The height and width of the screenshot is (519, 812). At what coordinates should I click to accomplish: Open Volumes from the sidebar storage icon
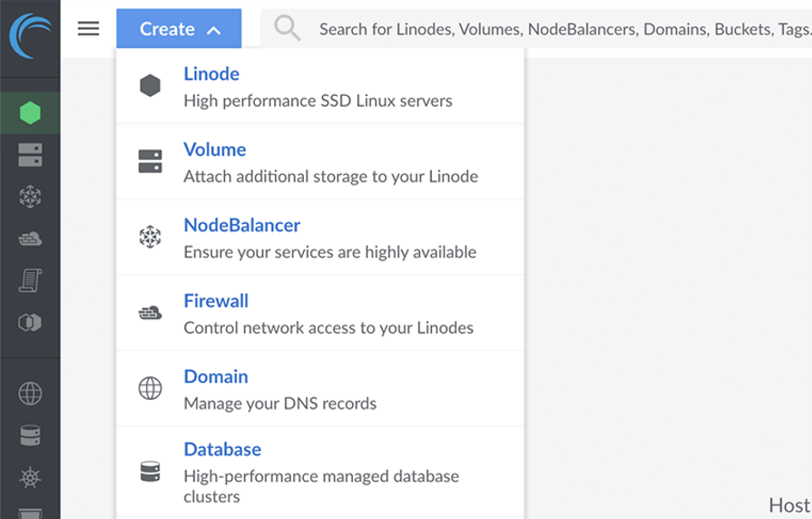pyautogui.click(x=30, y=155)
